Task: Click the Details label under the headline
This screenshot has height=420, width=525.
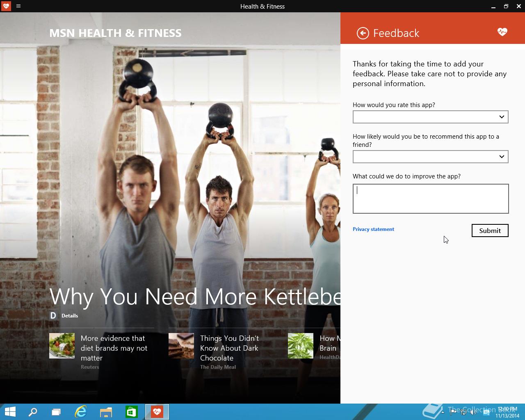Action: point(70,316)
